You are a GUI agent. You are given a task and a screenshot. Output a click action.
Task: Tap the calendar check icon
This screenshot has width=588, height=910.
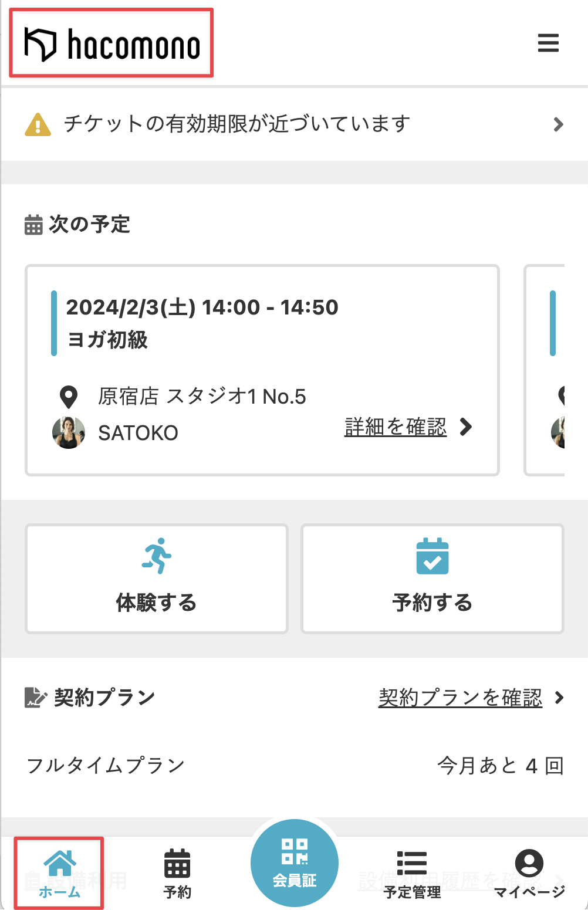432,556
